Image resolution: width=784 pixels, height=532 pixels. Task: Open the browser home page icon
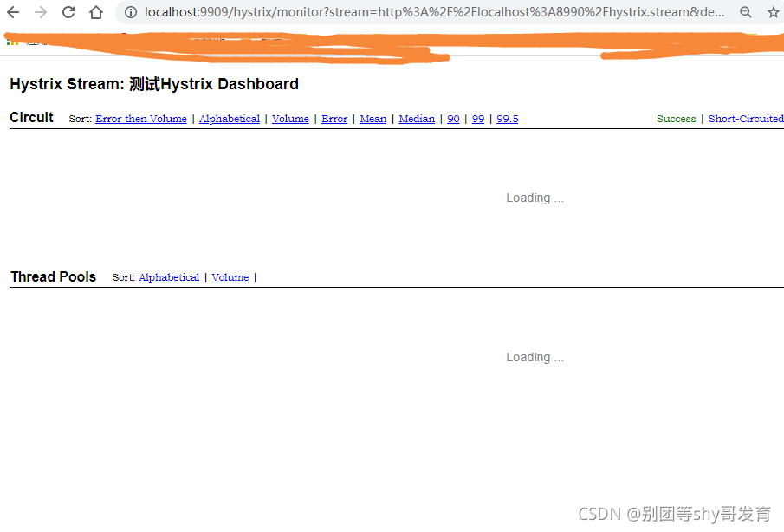96,12
